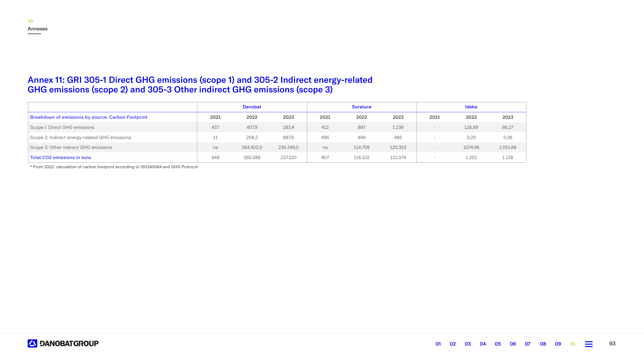Click the Danobat Group logo
This screenshot has width=644, height=362.
pyautogui.click(x=63, y=343)
